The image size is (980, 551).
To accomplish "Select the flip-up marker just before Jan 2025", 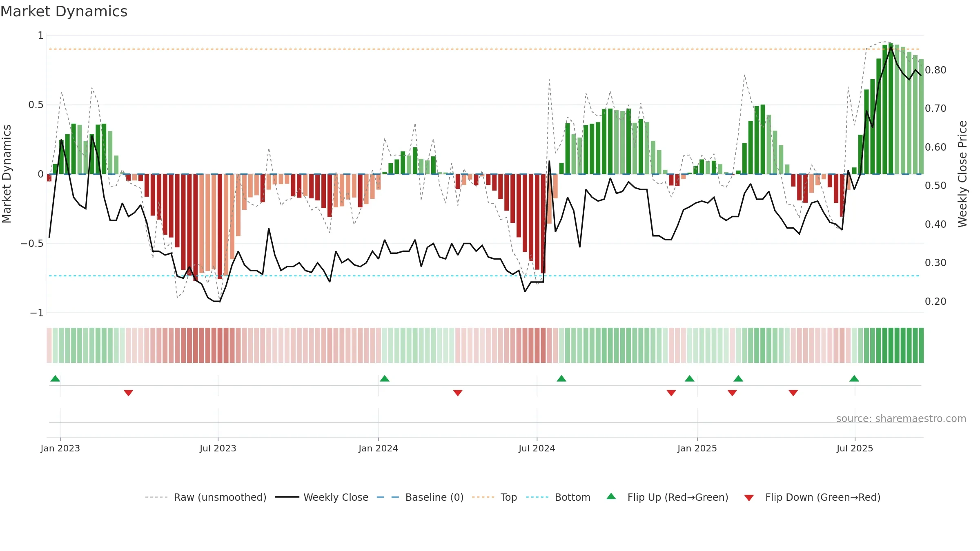I will coord(690,378).
